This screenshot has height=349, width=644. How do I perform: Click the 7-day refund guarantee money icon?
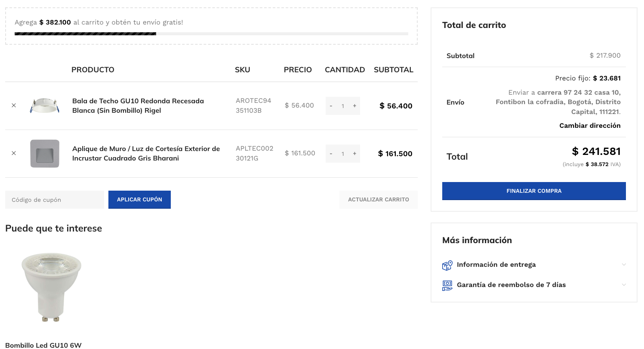(447, 285)
